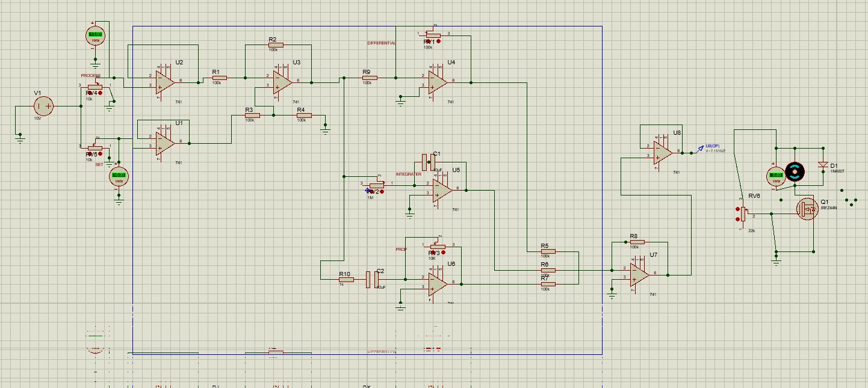
Task: Click RV5 SET potentiometer adjustment arrow
Action: 100,153
